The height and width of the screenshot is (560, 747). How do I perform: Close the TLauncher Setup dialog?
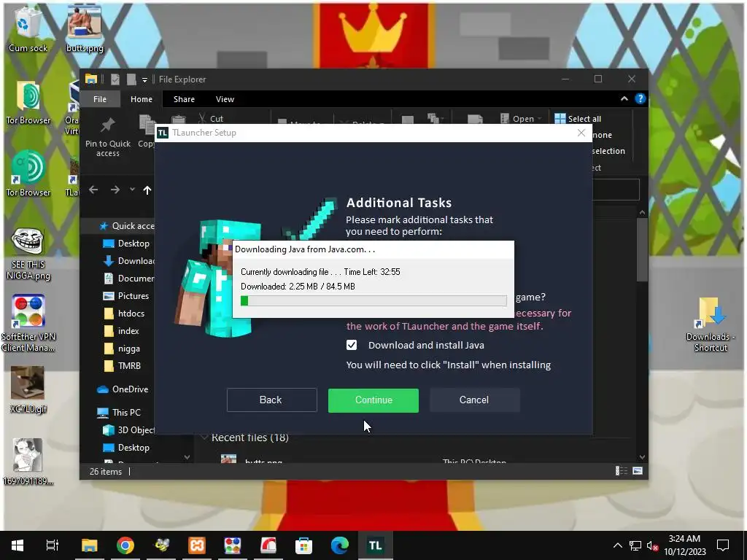click(x=581, y=133)
